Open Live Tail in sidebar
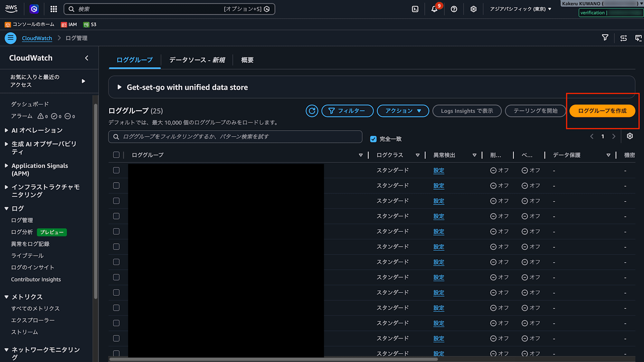Image resolution: width=644 pixels, height=362 pixels. click(x=27, y=256)
